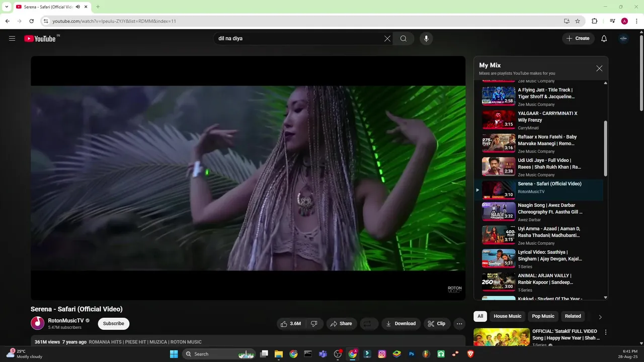Start voice search with microphone icon
Viewport: 644px width, 362px height.
(426, 39)
